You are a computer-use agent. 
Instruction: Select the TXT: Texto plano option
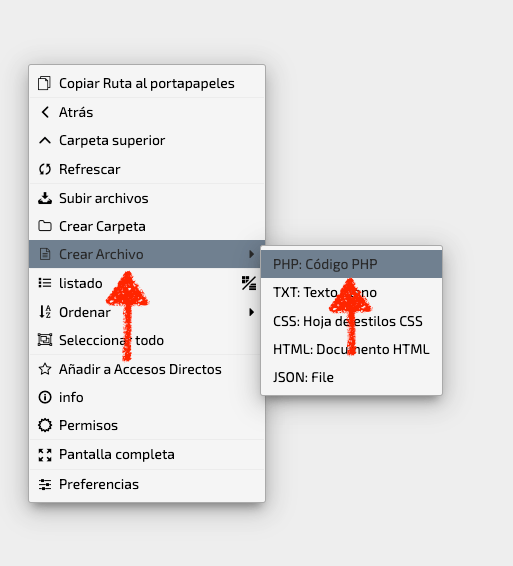(351, 292)
